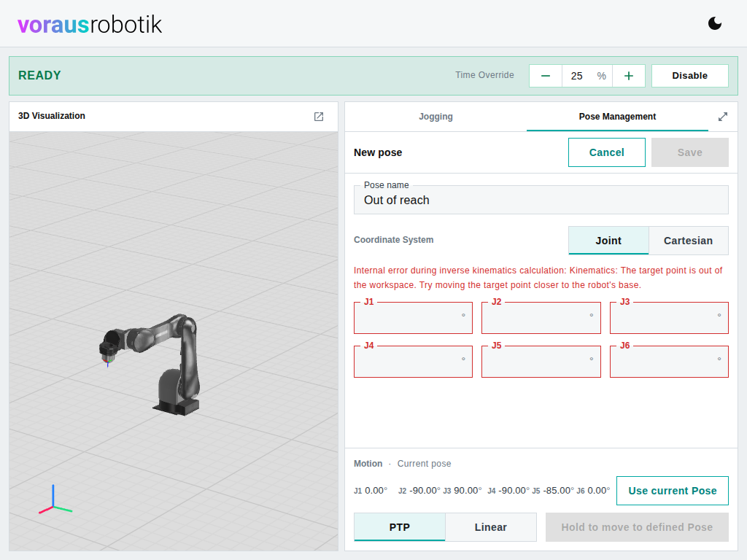Click Hold to move to defined Pose
This screenshot has height=560, width=747.
(x=636, y=527)
